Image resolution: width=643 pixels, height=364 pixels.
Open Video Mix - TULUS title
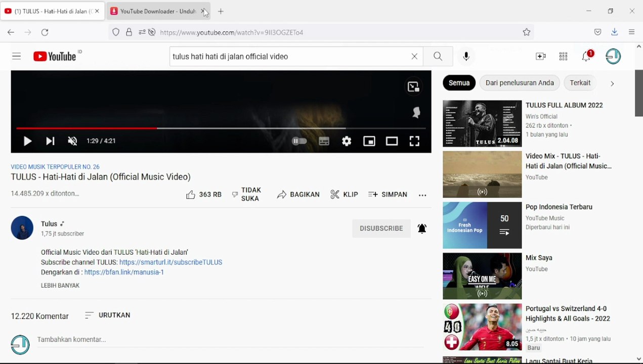[569, 161]
